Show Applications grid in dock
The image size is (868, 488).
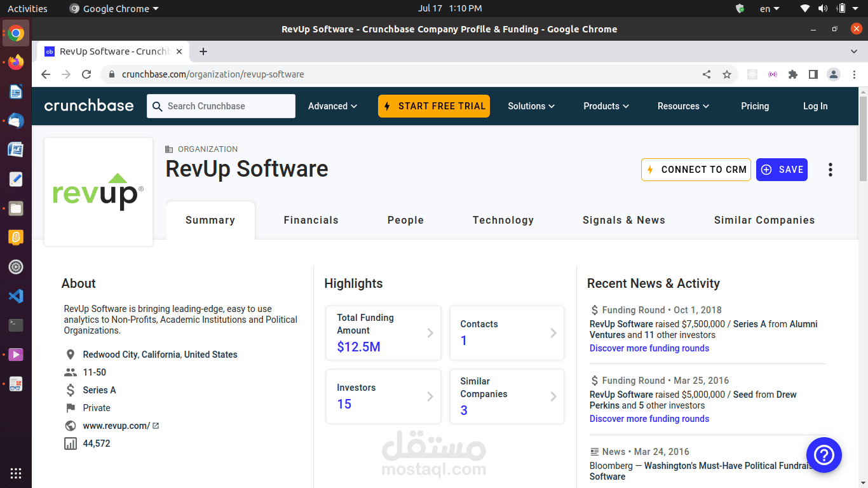(16, 473)
